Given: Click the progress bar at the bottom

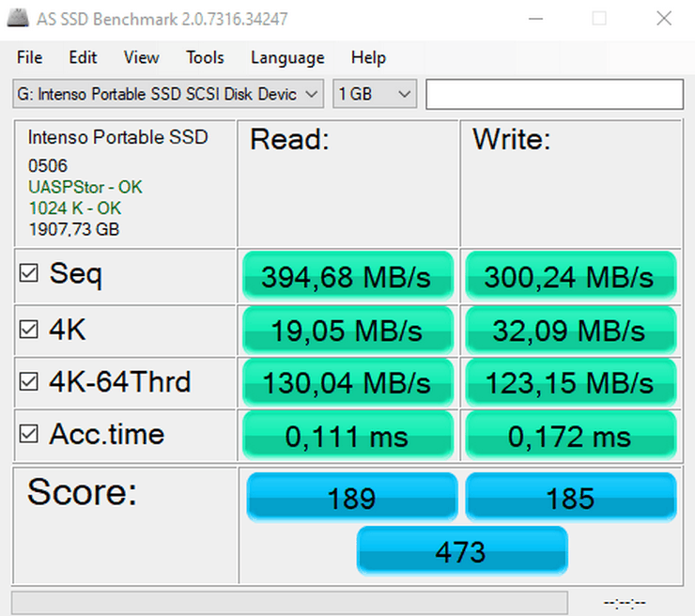Looking at the screenshot, I should [x=289, y=602].
